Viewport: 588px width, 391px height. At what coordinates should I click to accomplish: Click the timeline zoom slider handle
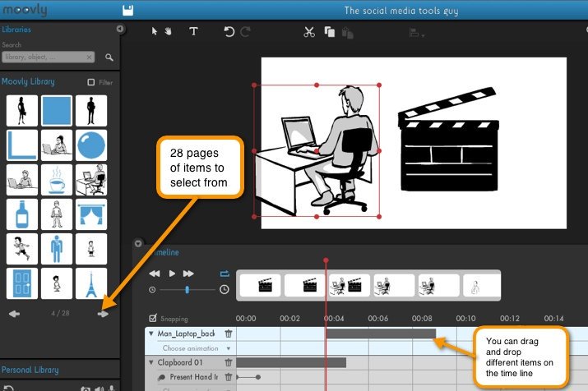[x=188, y=289]
